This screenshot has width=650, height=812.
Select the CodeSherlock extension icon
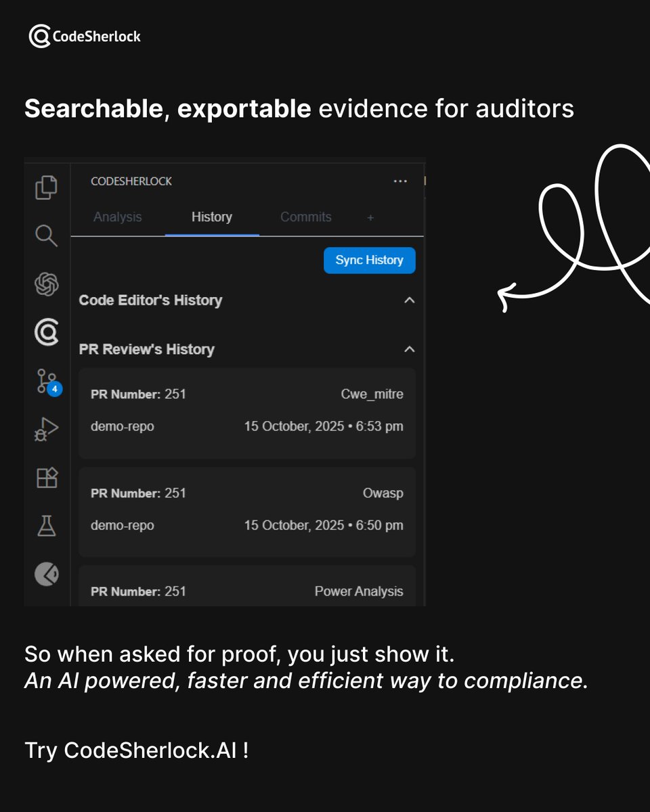coord(46,332)
